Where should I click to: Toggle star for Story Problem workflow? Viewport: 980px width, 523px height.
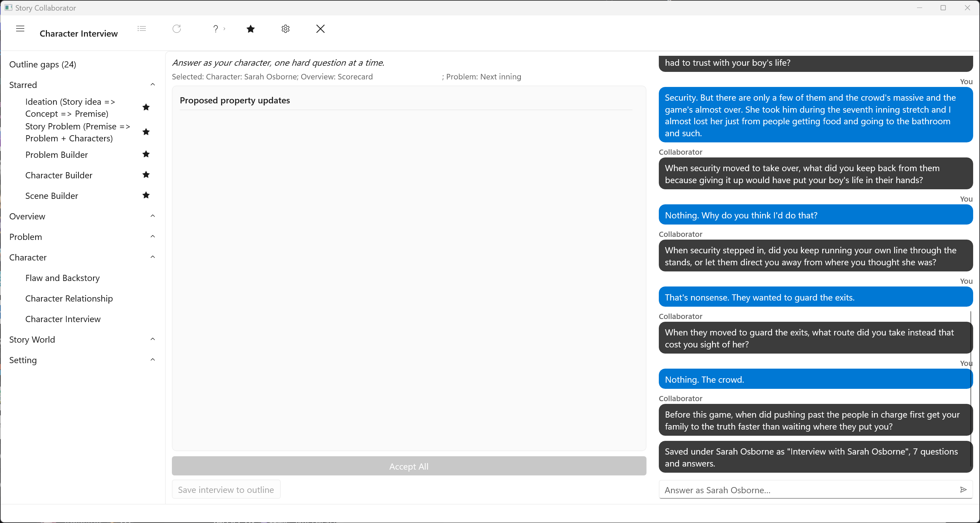[146, 132]
